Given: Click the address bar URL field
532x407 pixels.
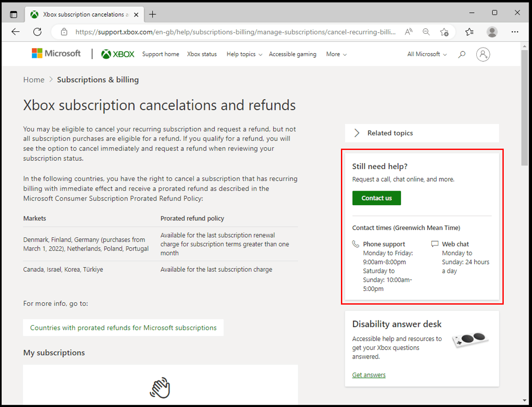Looking at the screenshot, I should pos(235,32).
